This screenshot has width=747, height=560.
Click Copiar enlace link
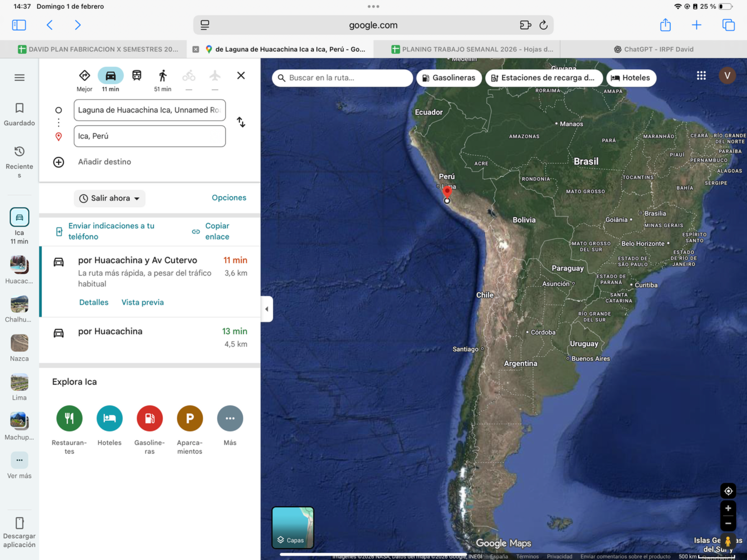211,231
